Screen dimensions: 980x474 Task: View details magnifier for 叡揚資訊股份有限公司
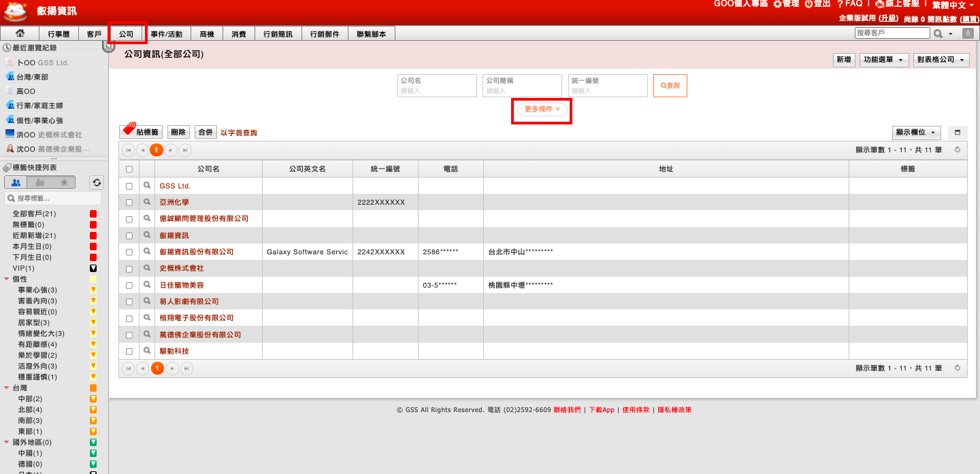point(146,252)
